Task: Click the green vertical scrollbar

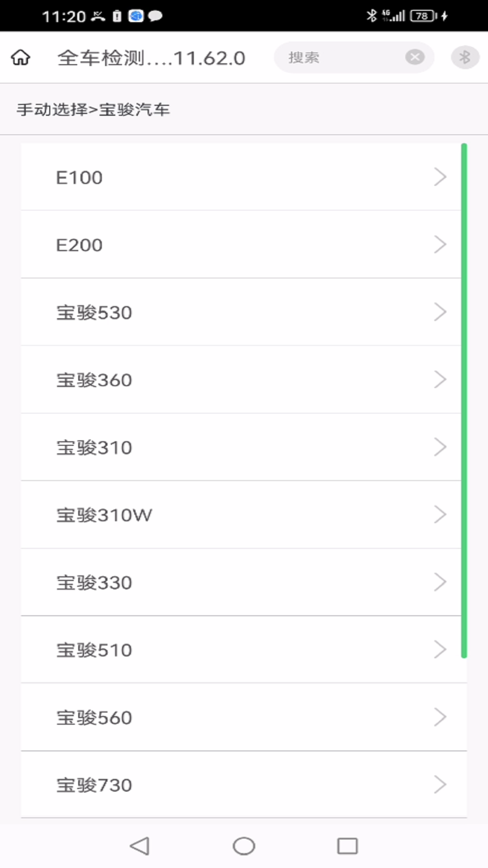Action: (464, 401)
